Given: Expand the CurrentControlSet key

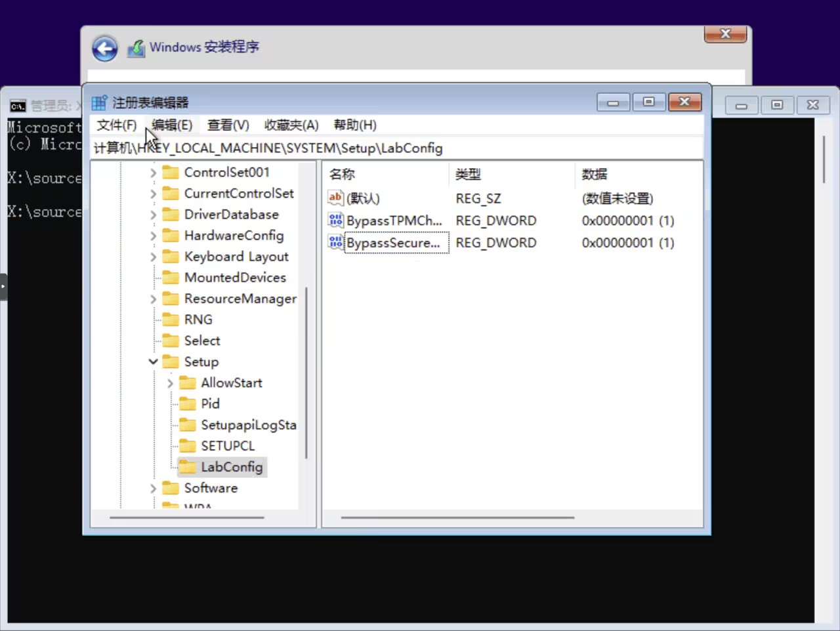Looking at the screenshot, I should 153,194.
